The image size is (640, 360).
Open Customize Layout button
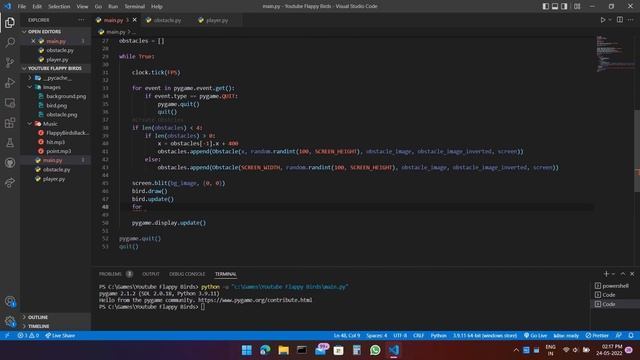(x=577, y=6)
